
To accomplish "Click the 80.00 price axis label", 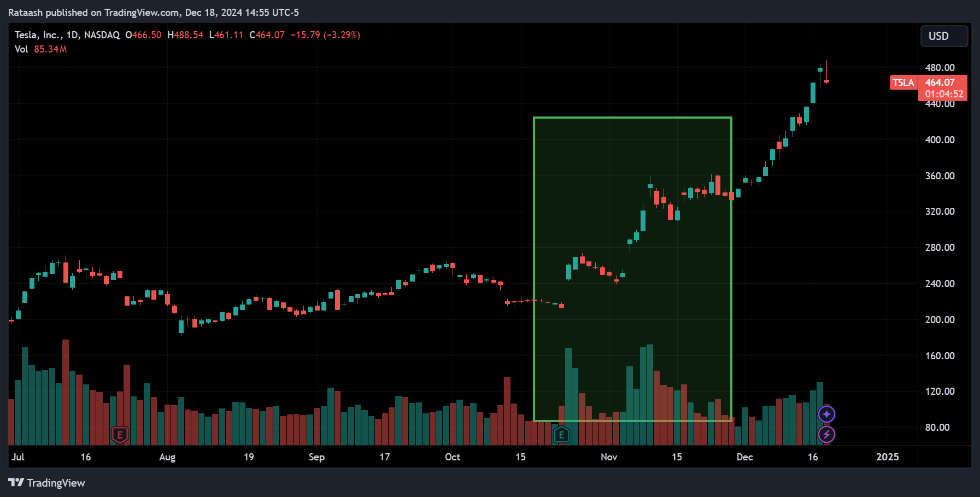I will point(937,428).
